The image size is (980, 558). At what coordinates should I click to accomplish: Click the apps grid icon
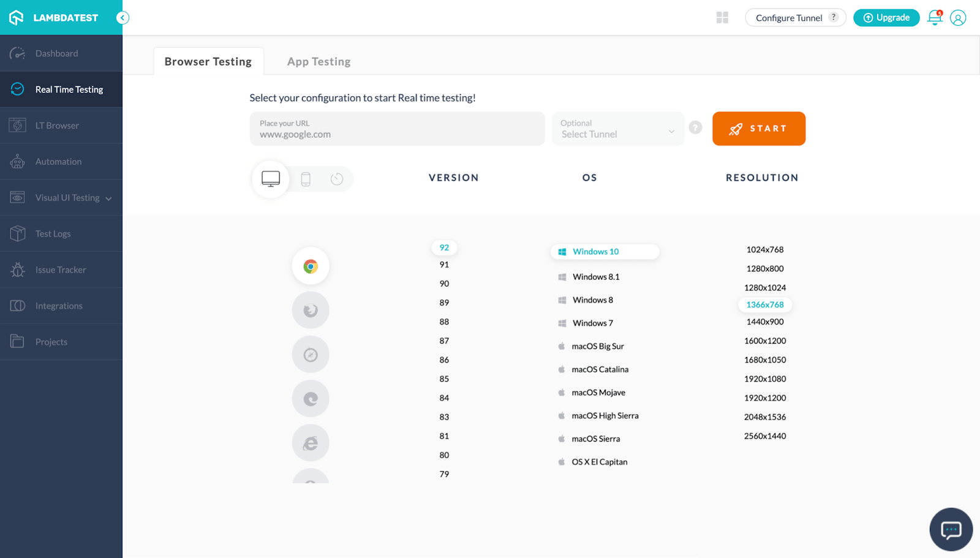click(722, 18)
